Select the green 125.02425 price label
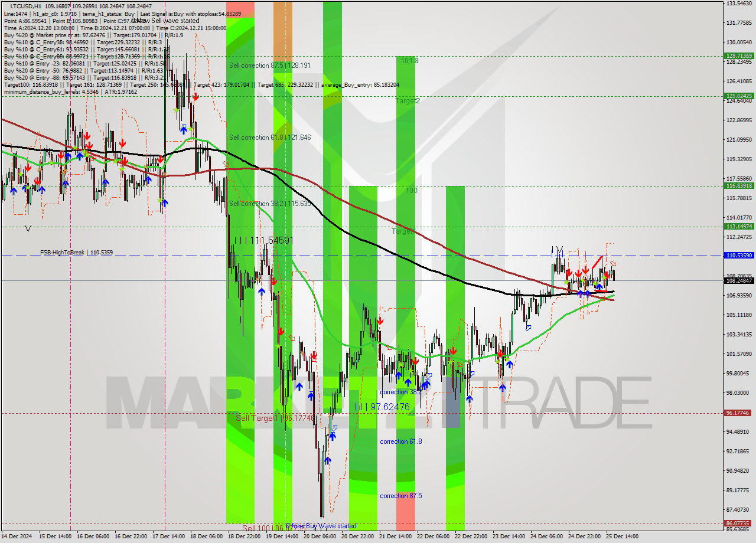 (739, 96)
